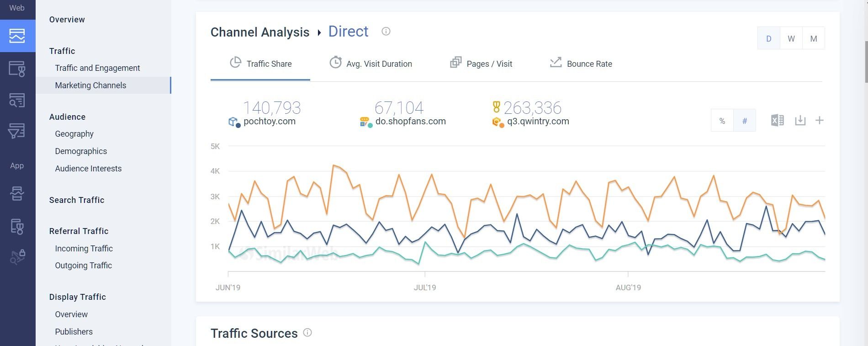Click the info icon beside Traffic Sources
This screenshot has width=868, height=346.
click(307, 332)
